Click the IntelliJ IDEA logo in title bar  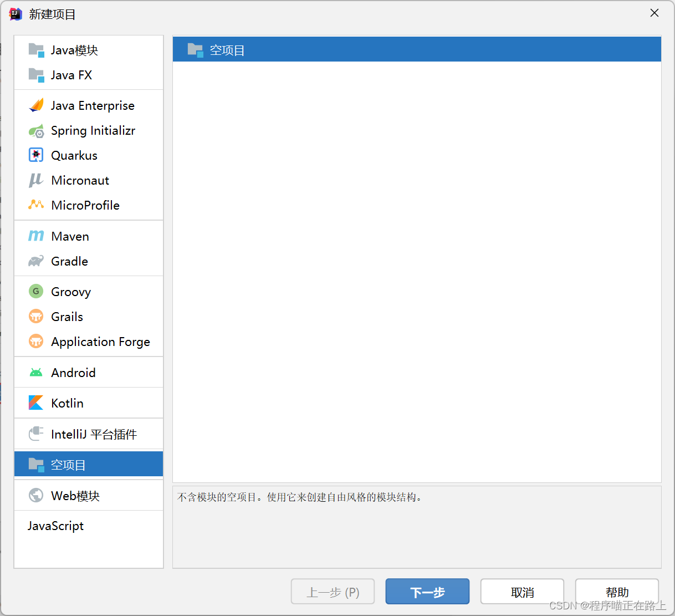[16, 14]
